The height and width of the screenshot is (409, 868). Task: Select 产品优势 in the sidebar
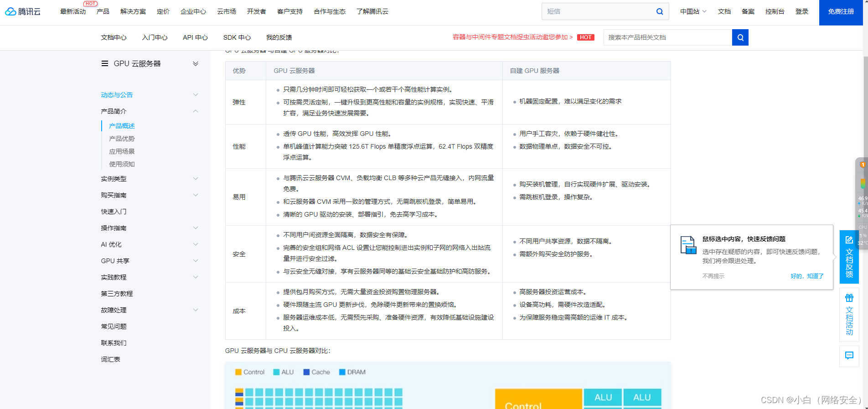tap(122, 139)
